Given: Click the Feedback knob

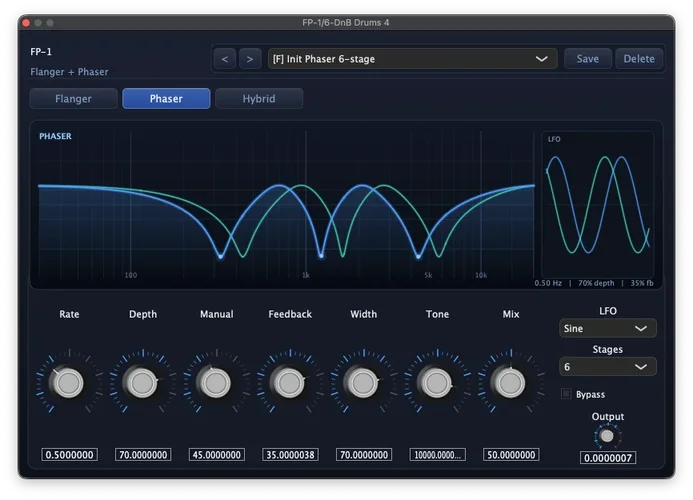Looking at the screenshot, I should click(290, 383).
